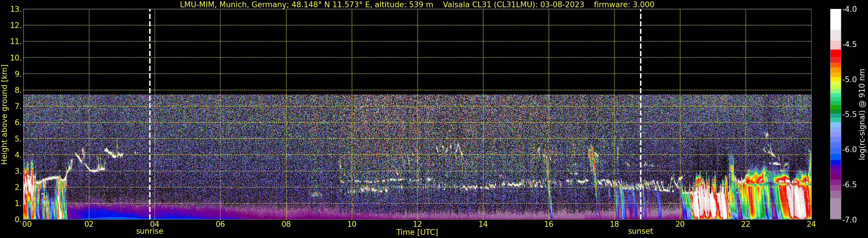This screenshot has height=238, width=868.
Task: Click the 'sunset' label below the time axis
Action: (x=640, y=231)
